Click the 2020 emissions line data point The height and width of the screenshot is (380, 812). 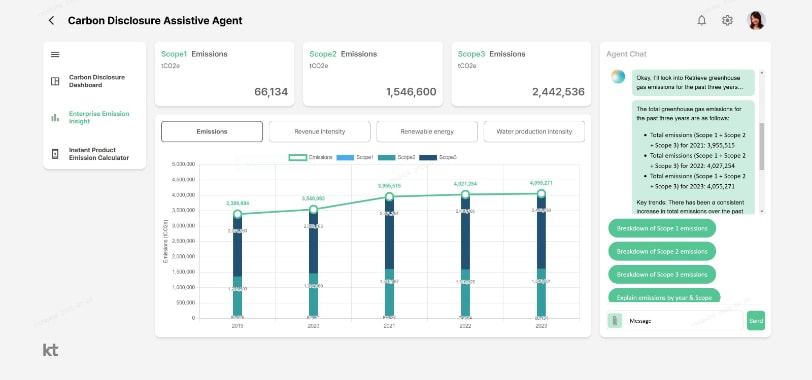pos(313,209)
